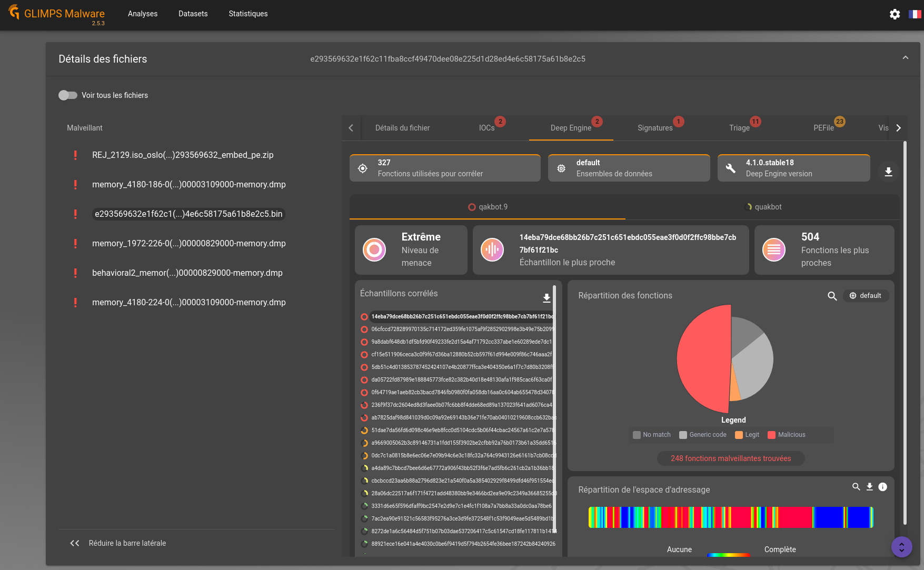The image size is (924, 570).
Task: Collapse the Détails des fichiers panel
Action: tap(906, 58)
